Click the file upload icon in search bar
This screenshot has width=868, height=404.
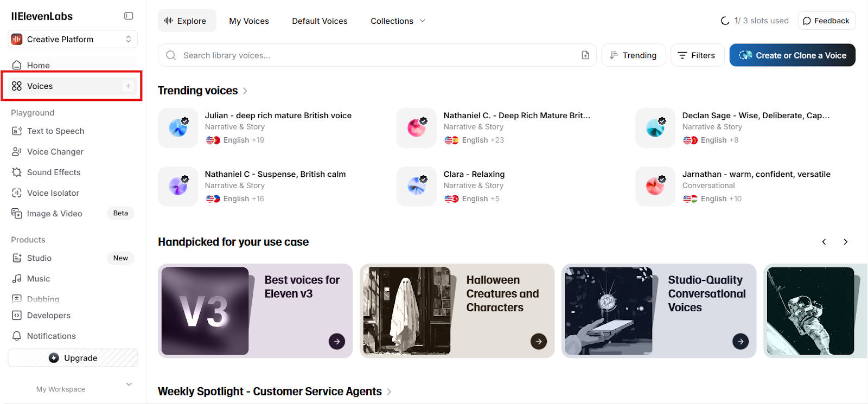point(585,55)
